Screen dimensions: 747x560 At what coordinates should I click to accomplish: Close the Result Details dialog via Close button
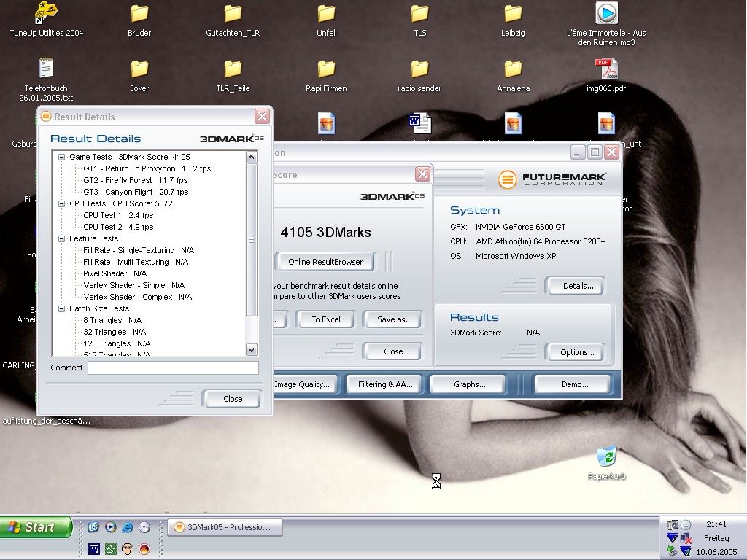(232, 399)
